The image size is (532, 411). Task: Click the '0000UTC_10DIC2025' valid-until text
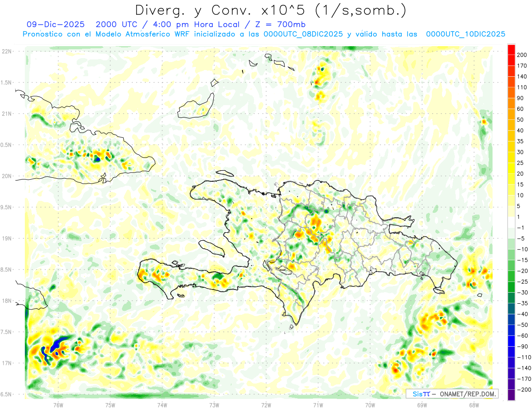(465, 34)
